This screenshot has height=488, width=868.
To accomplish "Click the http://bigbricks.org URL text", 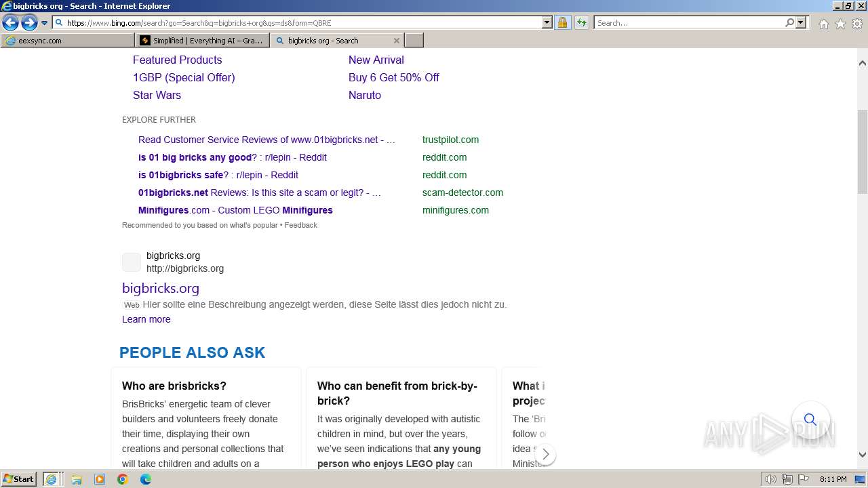I will tap(185, 268).
